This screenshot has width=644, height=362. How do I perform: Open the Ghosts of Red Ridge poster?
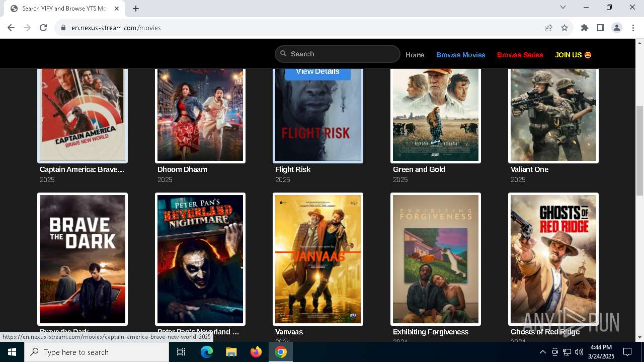553,259
